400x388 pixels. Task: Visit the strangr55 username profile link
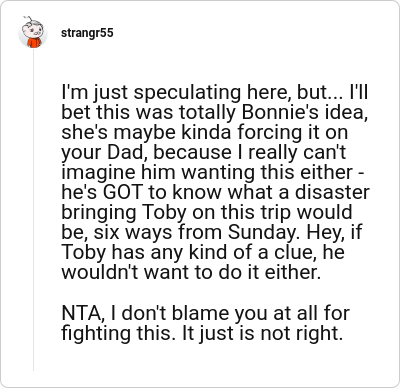[x=87, y=33]
